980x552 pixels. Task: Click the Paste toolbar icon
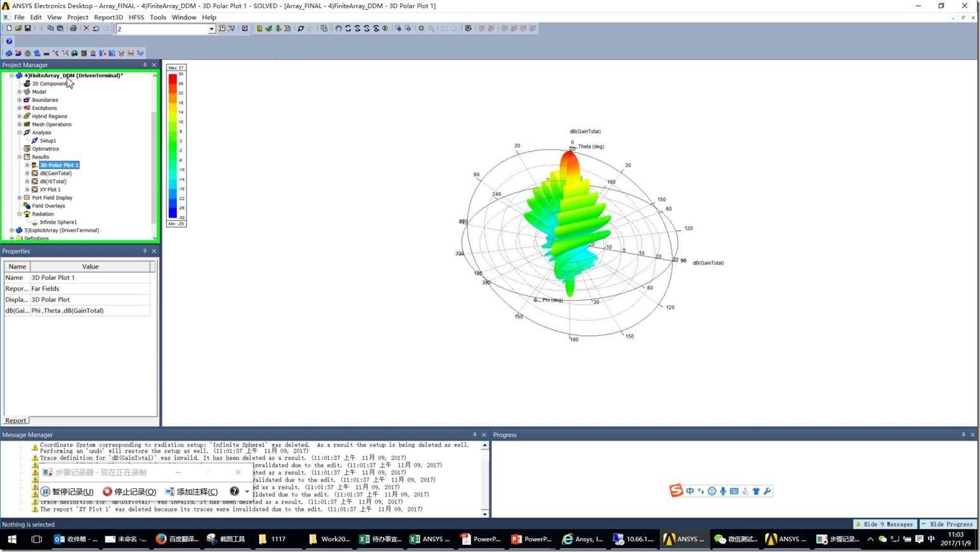click(x=60, y=29)
